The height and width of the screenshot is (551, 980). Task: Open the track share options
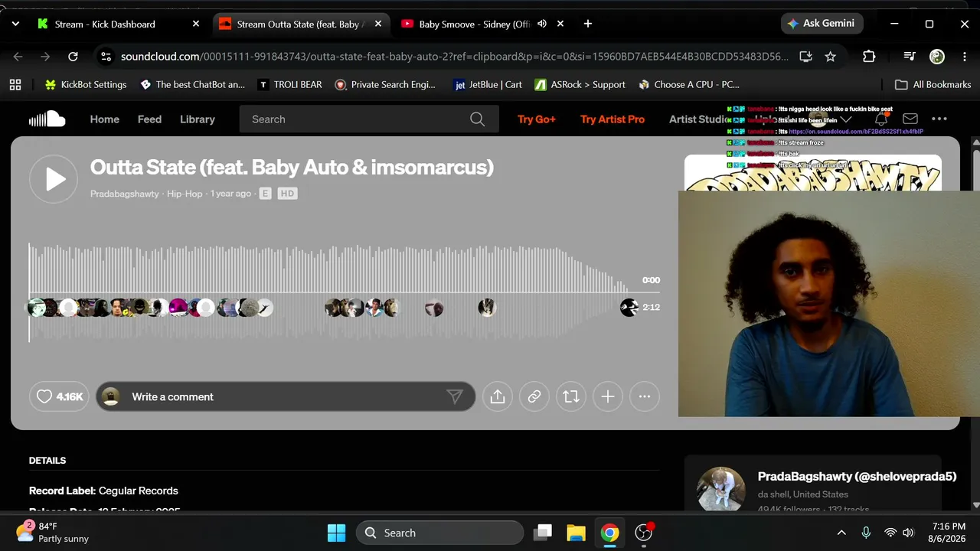click(x=498, y=396)
